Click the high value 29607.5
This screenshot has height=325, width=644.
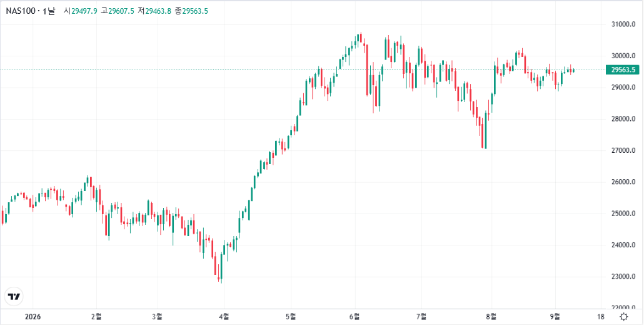point(121,11)
